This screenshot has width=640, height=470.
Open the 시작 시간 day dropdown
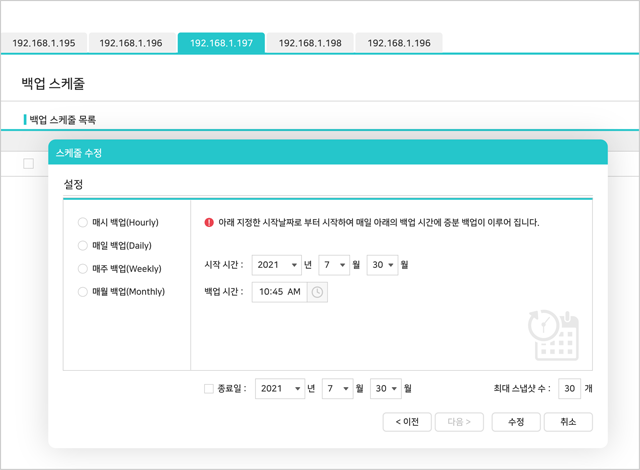383,265
